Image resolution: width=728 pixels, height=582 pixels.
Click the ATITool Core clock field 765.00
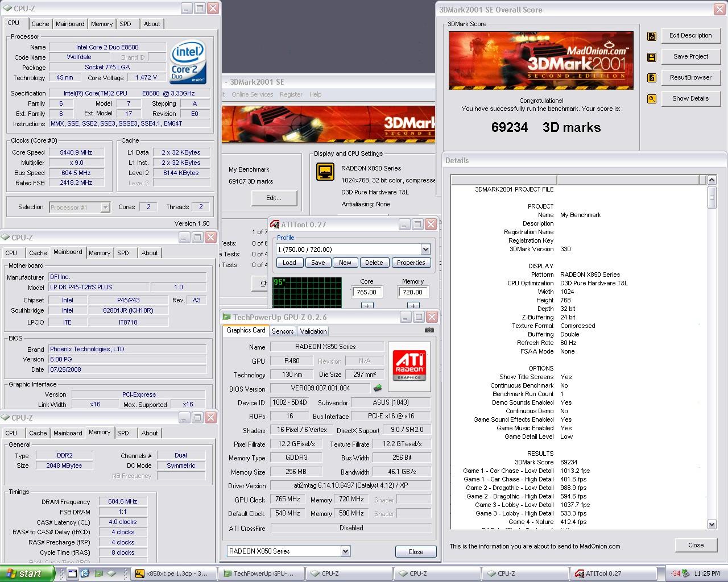(366, 292)
